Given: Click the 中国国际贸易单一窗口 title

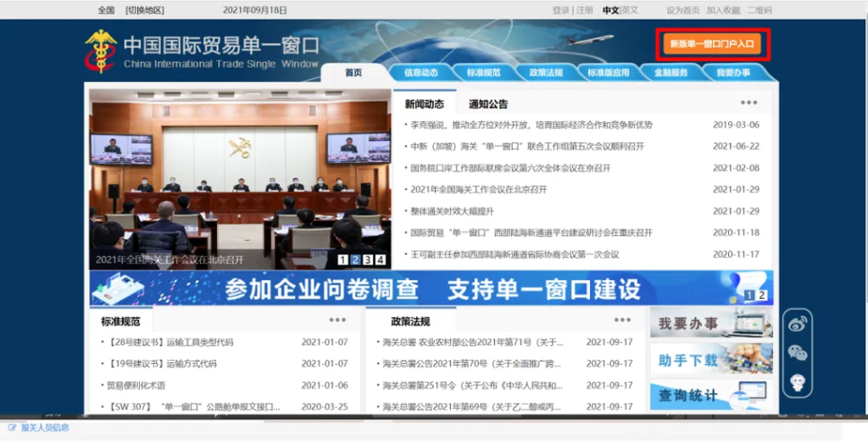Looking at the screenshot, I should (x=221, y=45).
